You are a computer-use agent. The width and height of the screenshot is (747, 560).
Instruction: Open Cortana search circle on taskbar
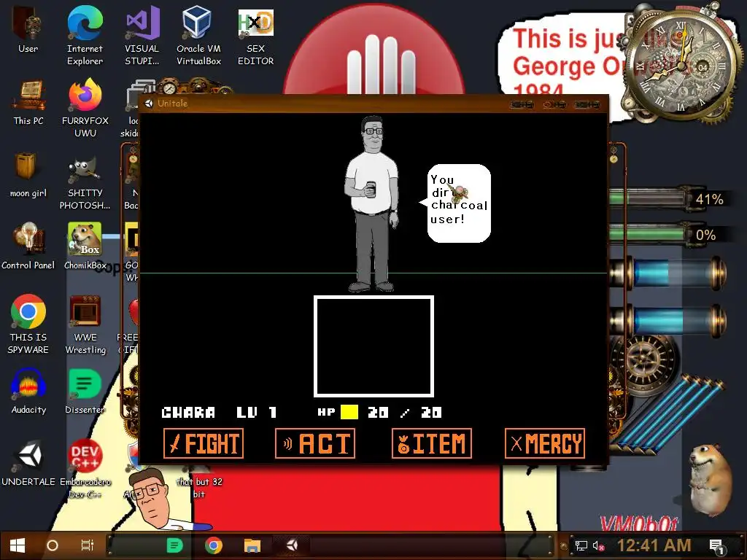coord(53,545)
